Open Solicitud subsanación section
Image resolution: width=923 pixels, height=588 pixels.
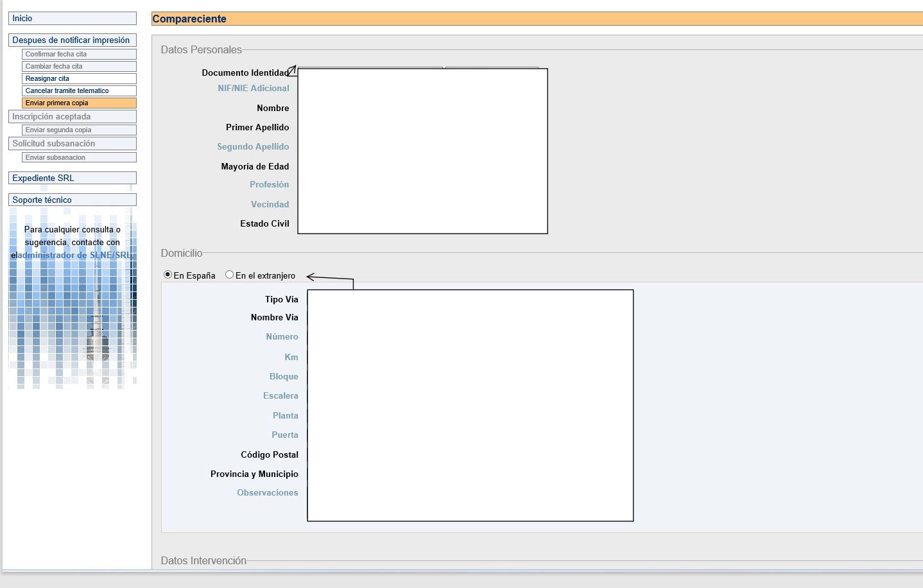tap(72, 144)
